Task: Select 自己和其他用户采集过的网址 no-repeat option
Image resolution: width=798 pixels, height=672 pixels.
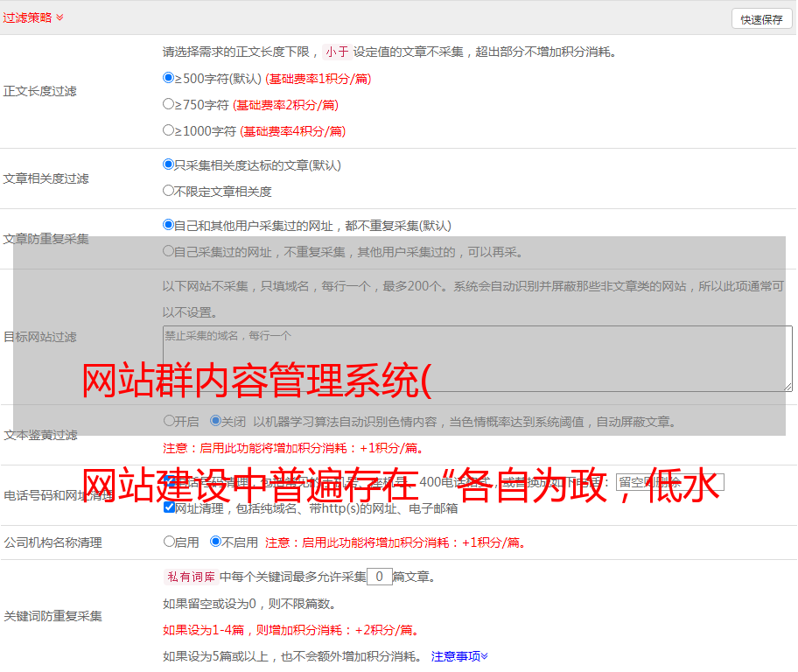Action: coord(168,225)
